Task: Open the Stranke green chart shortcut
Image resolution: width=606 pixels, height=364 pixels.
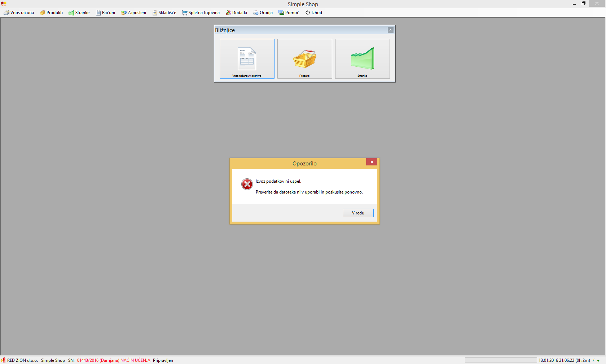Action: click(362, 59)
